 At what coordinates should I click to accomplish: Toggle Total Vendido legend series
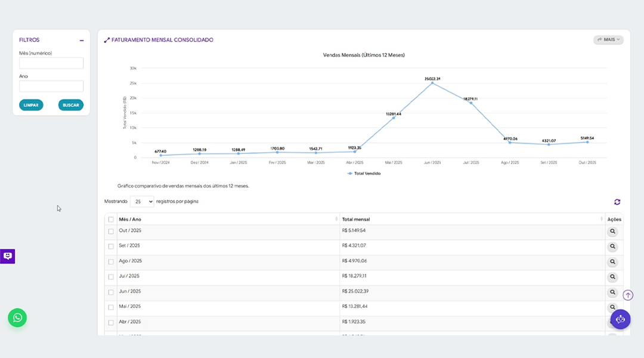click(x=364, y=174)
